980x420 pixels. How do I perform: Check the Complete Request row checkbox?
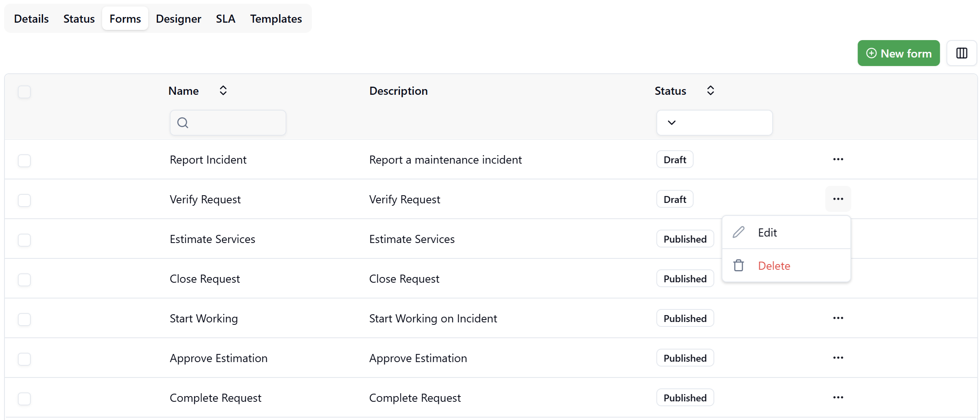24,399
